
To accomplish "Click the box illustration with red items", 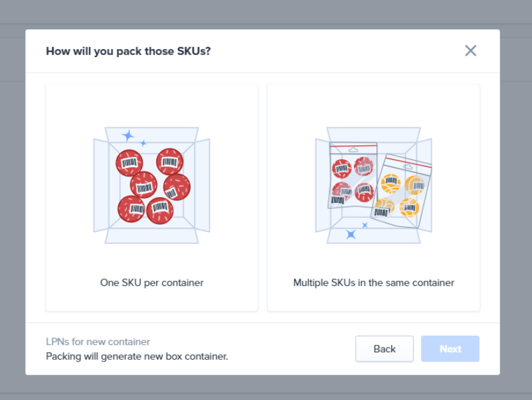I will click(x=151, y=185).
